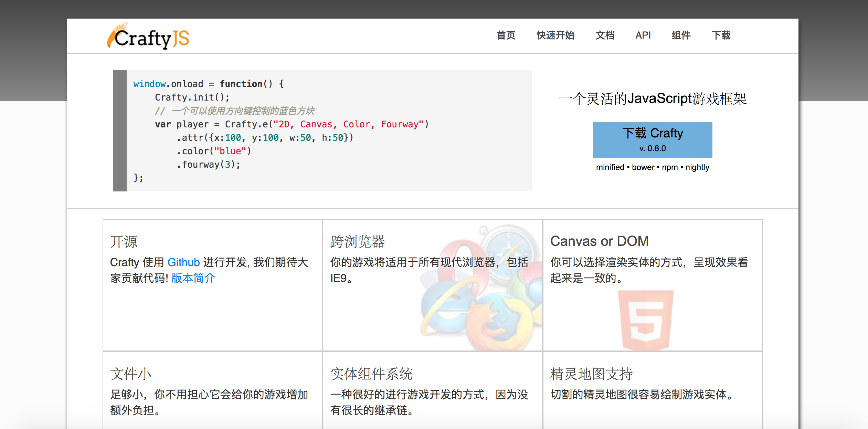The height and width of the screenshot is (429, 868).
Task: Click the browser logos image in 跨浏览器 card
Action: [481, 287]
